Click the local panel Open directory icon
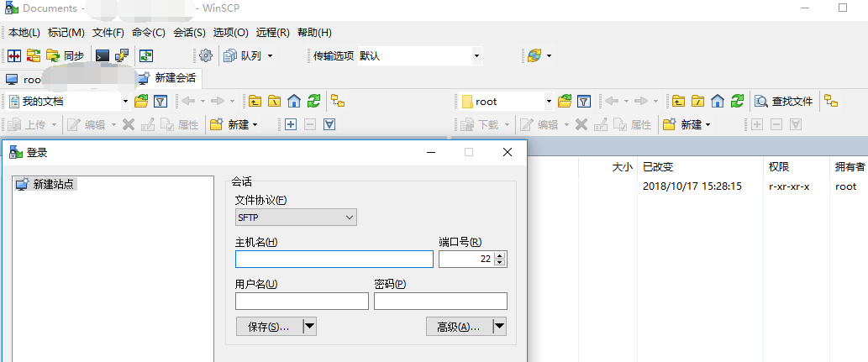 (x=142, y=102)
